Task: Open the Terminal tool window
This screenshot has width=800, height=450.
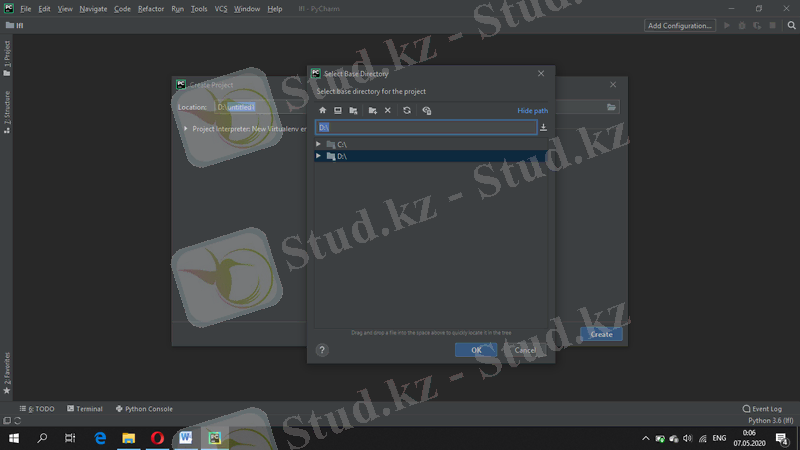Action: click(x=85, y=409)
